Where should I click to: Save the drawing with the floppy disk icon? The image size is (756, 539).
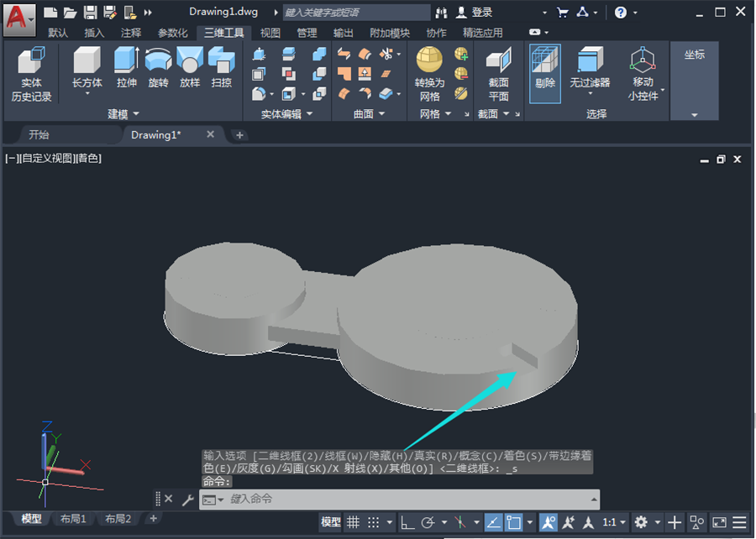pos(90,13)
